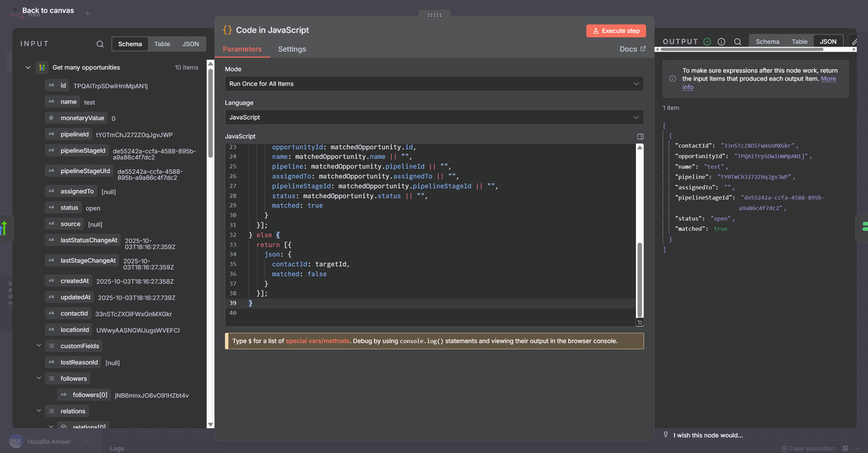Click the drag handle above the node panel
The height and width of the screenshot is (453, 868).
pos(435,15)
